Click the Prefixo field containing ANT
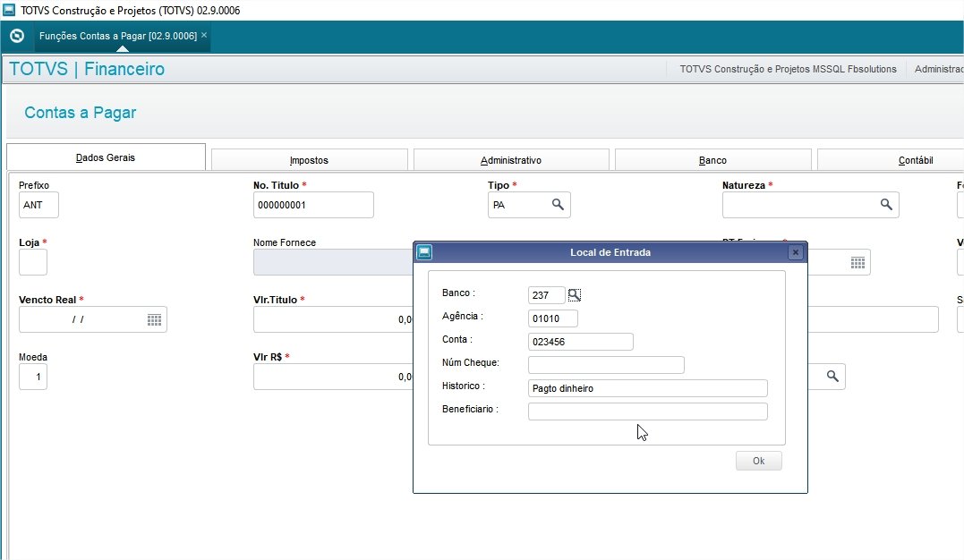The height and width of the screenshot is (560, 964). click(38, 205)
